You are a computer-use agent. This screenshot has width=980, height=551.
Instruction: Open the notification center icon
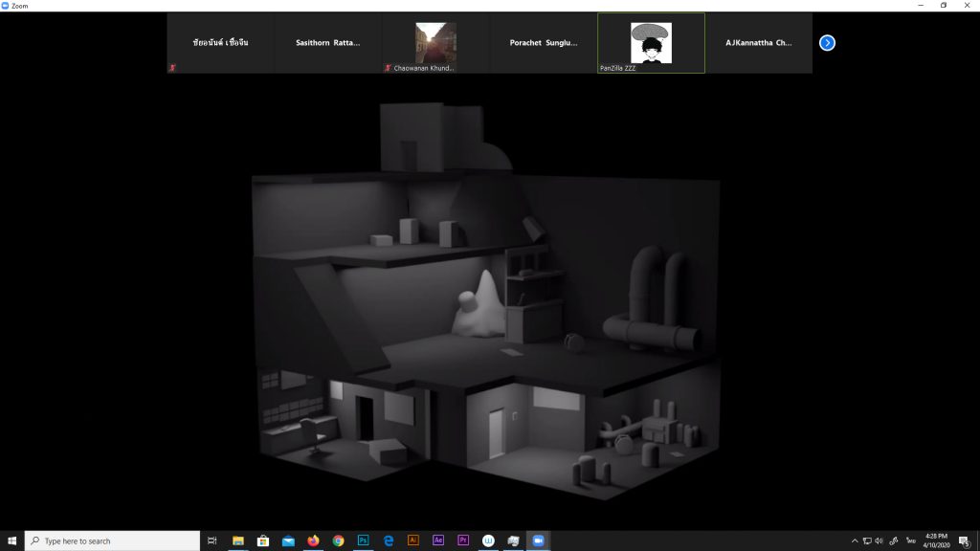[x=964, y=540]
